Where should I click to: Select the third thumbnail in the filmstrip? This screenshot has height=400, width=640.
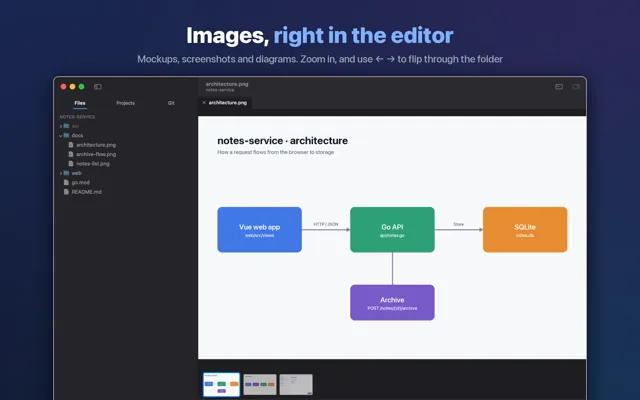coord(296,384)
